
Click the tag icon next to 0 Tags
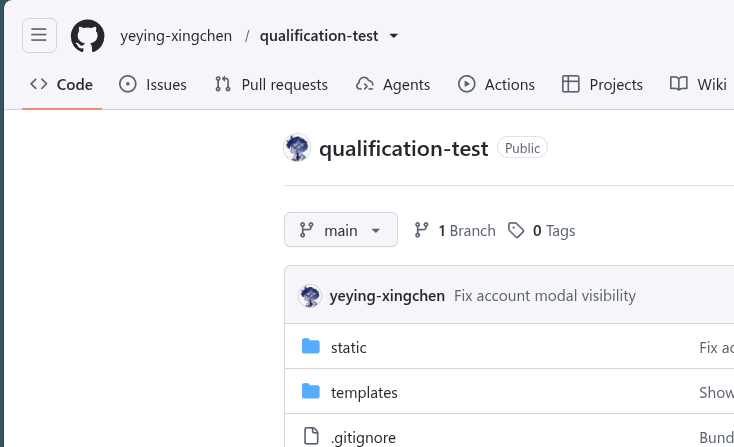coord(516,230)
